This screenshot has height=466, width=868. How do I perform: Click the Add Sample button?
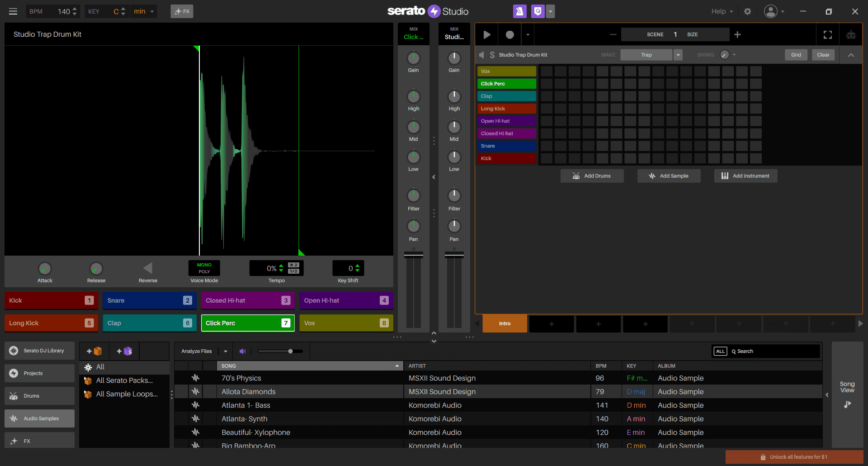pos(669,176)
